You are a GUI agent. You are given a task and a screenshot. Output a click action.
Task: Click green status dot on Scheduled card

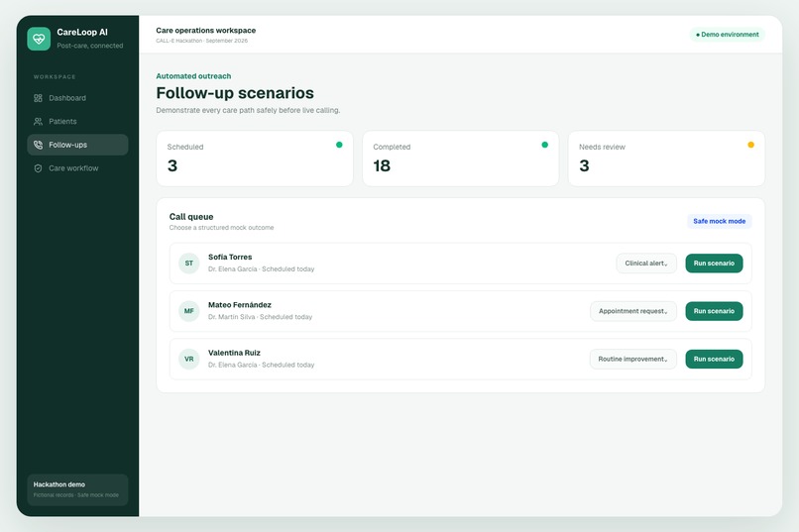[339, 145]
